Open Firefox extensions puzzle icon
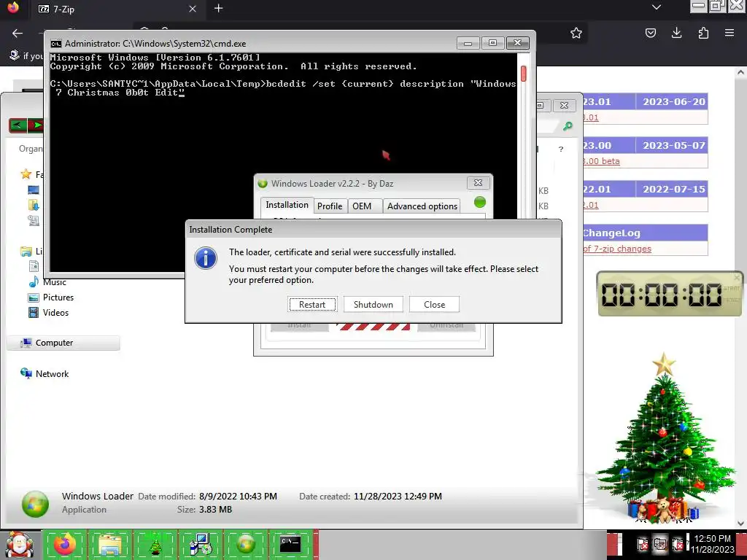This screenshot has width=747, height=560. click(x=703, y=33)
